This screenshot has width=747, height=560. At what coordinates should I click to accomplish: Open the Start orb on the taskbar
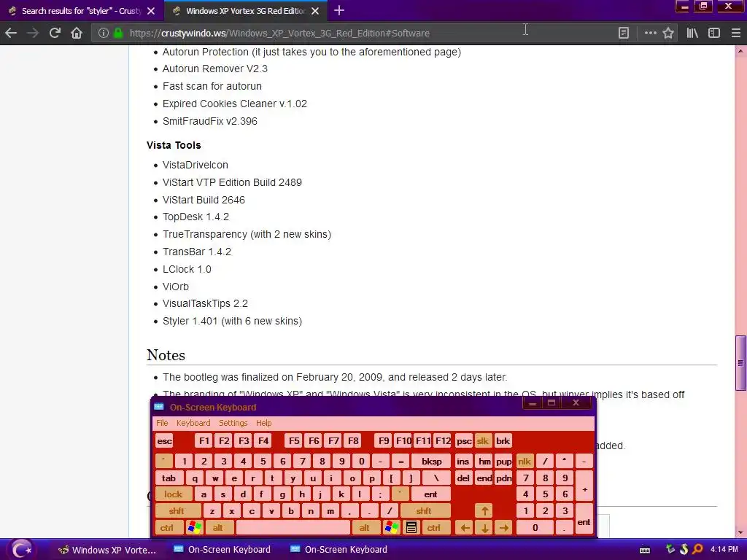click(20, 549)
